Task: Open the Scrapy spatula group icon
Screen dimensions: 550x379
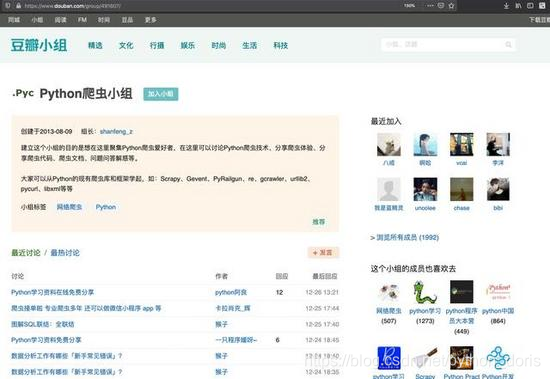Action: (425, 358)
